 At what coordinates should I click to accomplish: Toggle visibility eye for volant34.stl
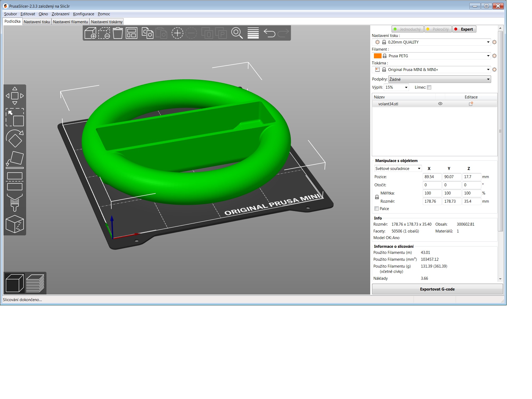(440, 104)
